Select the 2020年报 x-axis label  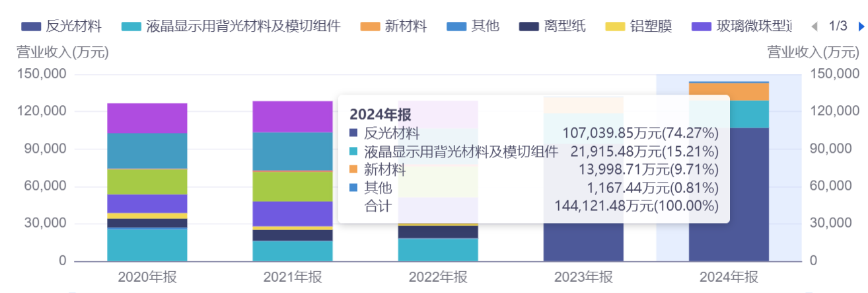coord(147,276)
